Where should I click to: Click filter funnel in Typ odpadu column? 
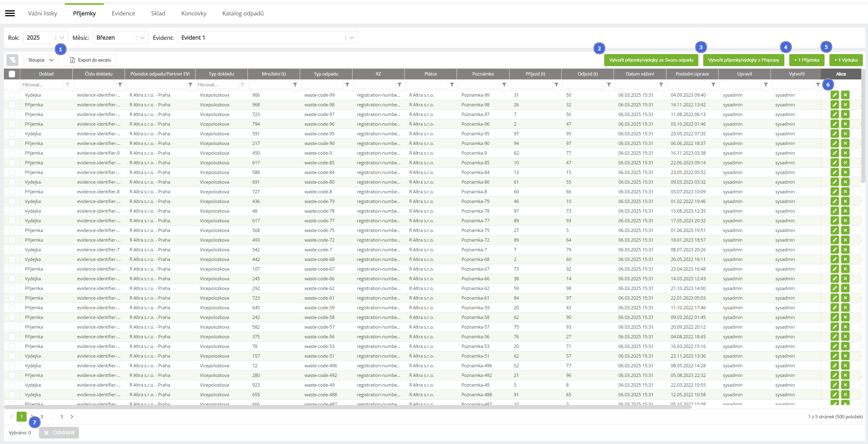point(347,85)
